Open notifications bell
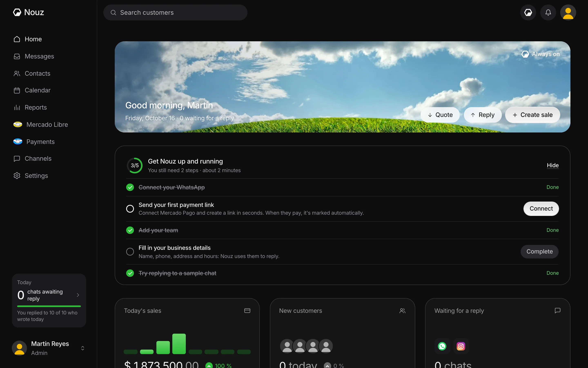 point(548,12)
